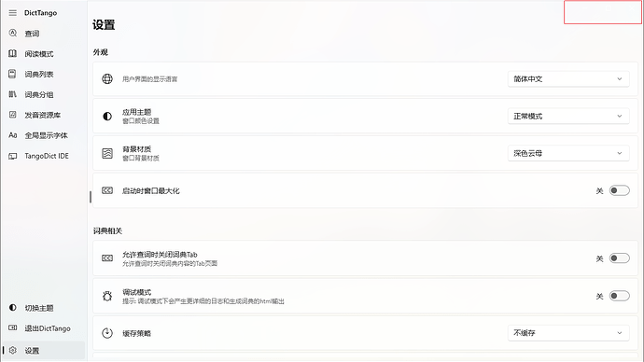
Task: Click the 设置 page heading
Action: click(x=104, y=24)
